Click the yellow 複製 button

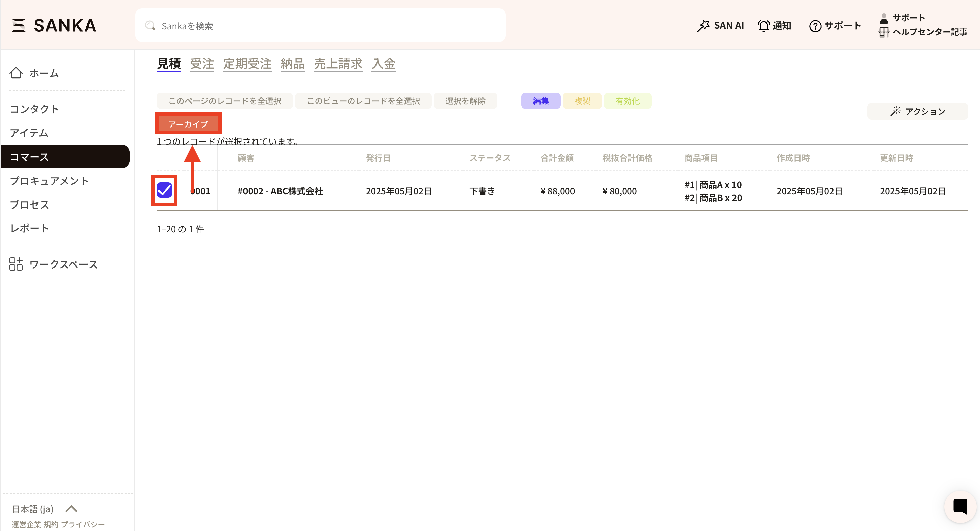(x=582, y=101)
